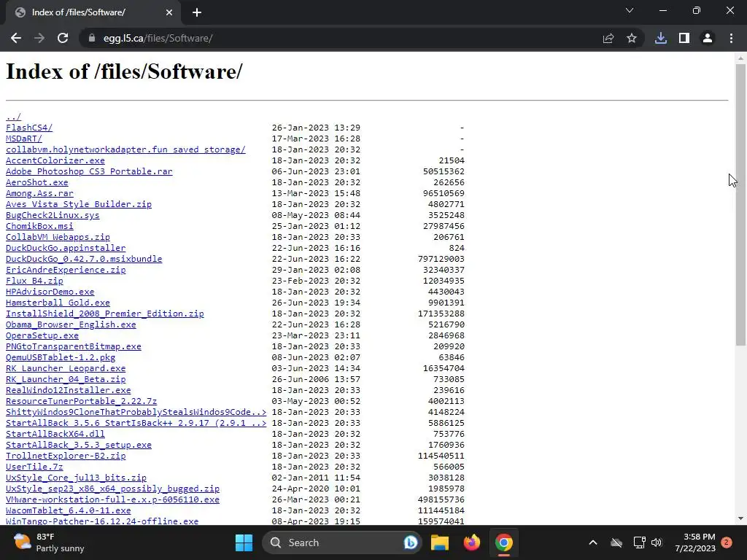Download Hamsterball_Gold.exe
This screenshot has width=747, height=560.
(58, 303)
